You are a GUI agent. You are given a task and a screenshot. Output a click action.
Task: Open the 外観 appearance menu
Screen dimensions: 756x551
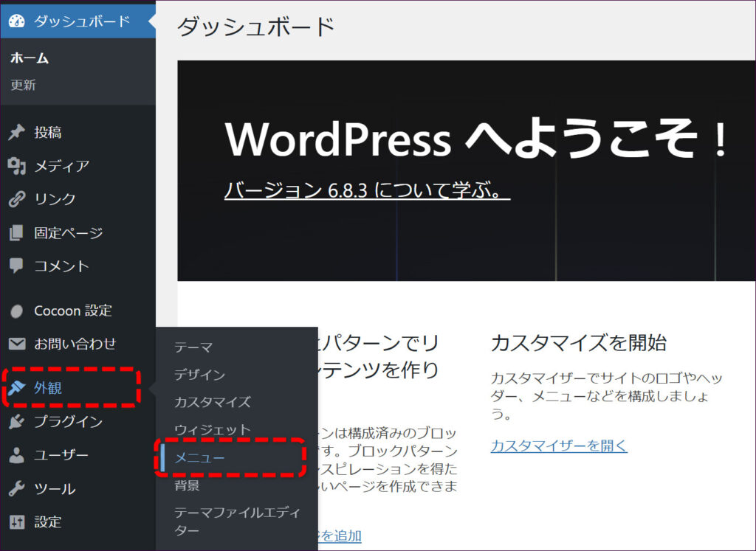coord(48,388)
